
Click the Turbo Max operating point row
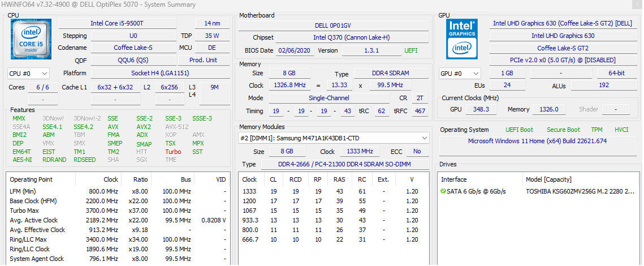118,211
